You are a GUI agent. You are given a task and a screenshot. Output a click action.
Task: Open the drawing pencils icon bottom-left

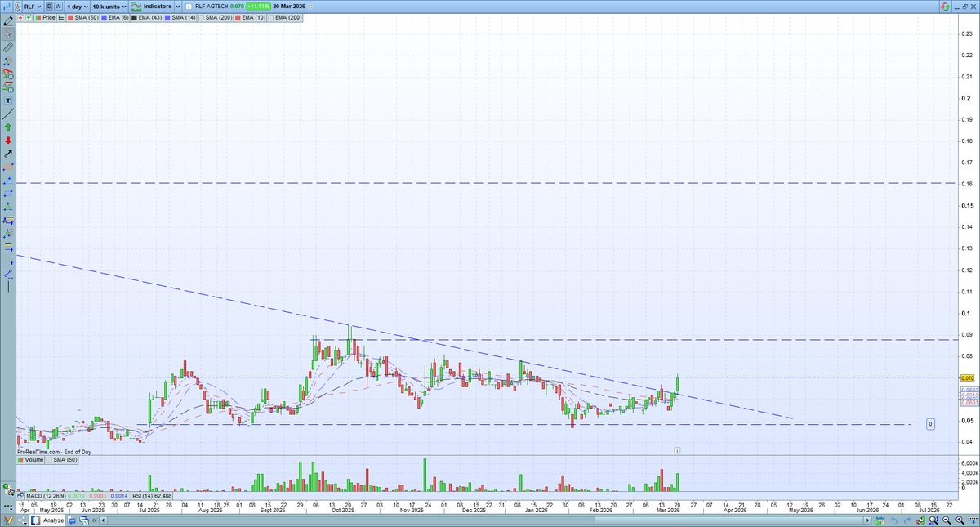coord(8,520)
